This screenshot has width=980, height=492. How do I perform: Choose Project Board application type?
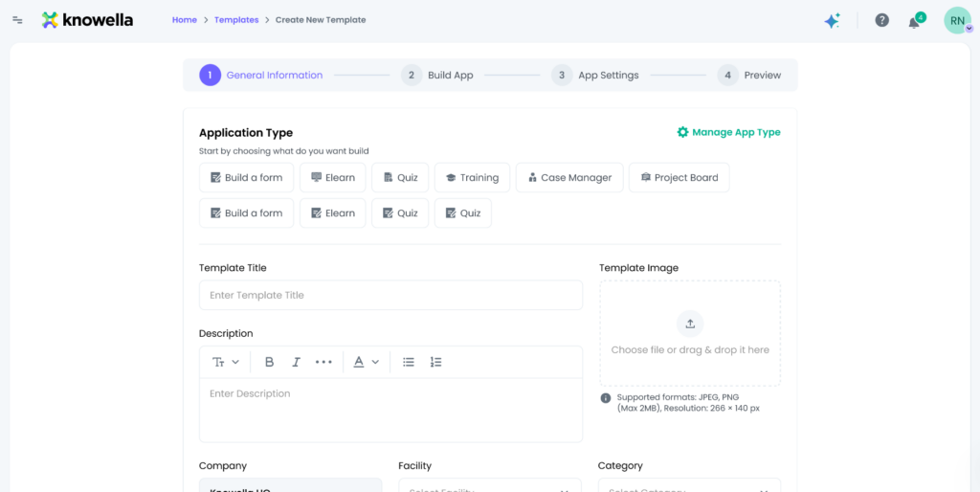[679, 177]
